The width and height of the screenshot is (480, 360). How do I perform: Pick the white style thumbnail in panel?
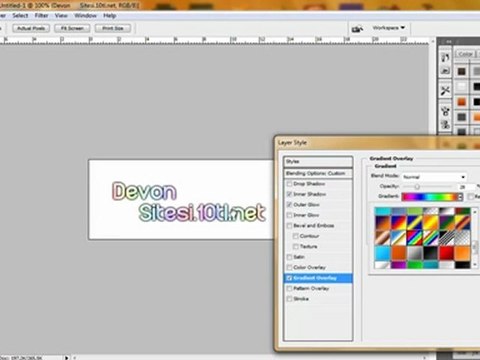click(462, 87)
